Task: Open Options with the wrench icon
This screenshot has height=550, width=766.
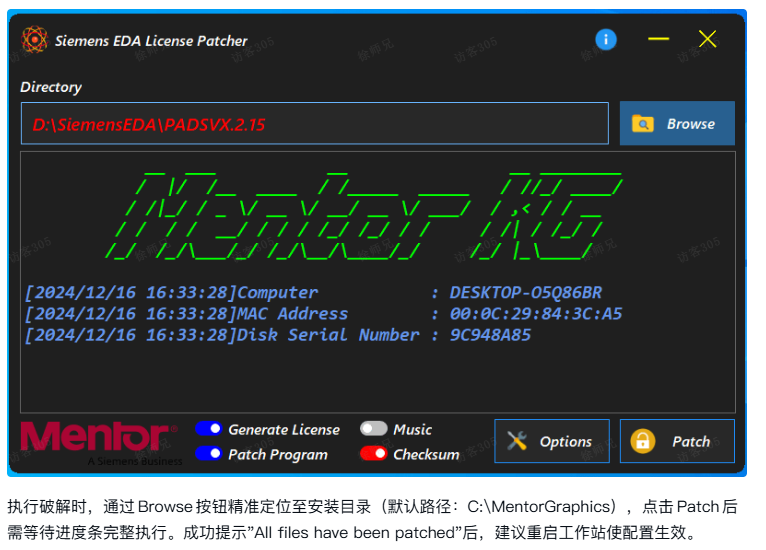Action: click(551, 441)
